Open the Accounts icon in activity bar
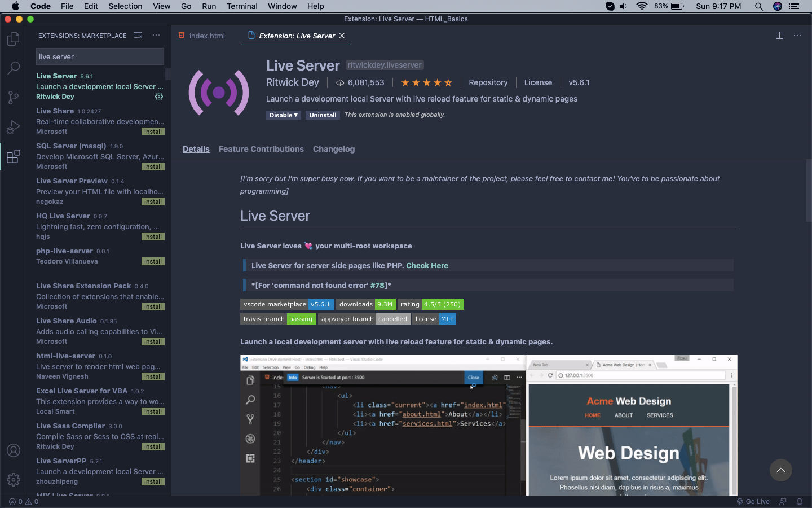 tap(14, 450)
